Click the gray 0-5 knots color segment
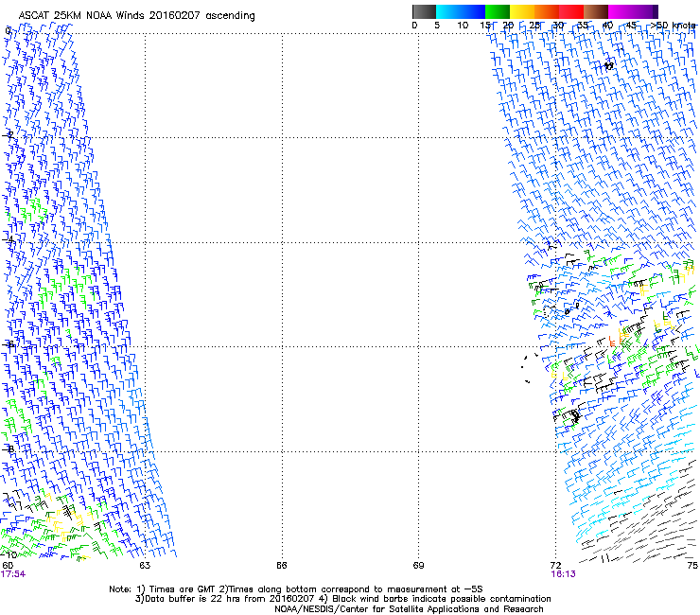Screen dimensions: 700x615 point(424,11)
